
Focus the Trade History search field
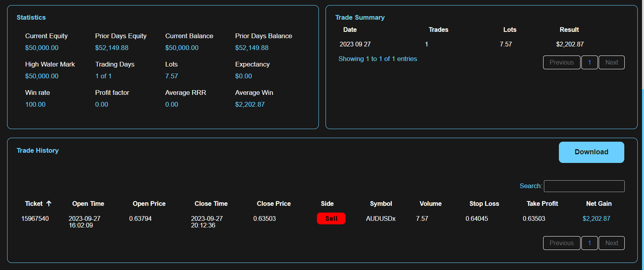pos(584,186)
